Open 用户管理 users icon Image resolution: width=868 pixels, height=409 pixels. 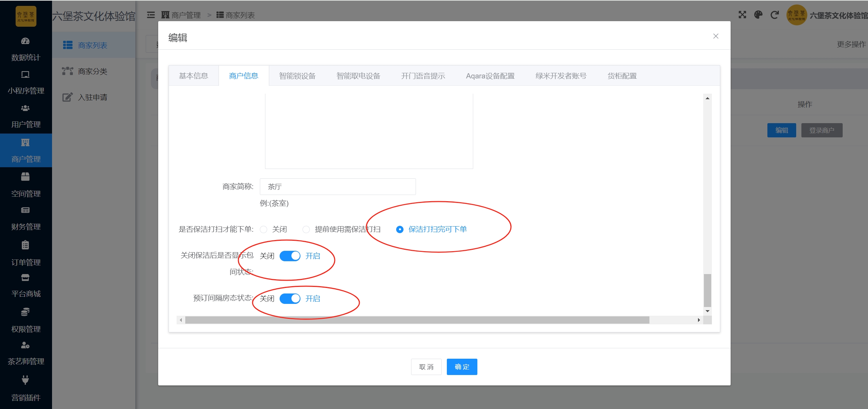(x=25, y=108)
